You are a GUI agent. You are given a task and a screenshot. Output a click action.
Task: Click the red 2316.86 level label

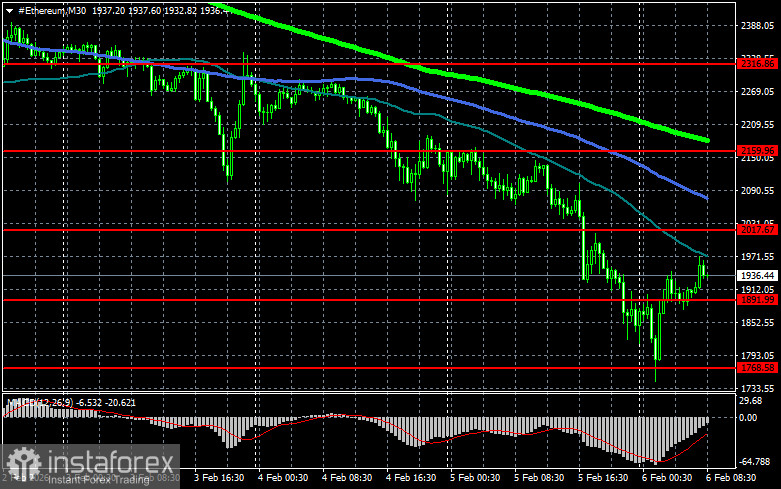(x=757, y=63)
